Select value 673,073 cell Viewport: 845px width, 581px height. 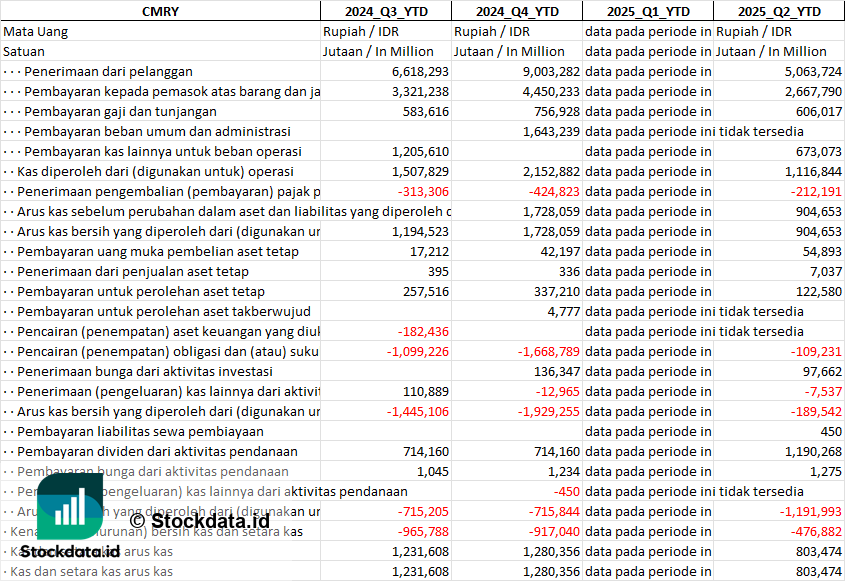coord(779,151)
